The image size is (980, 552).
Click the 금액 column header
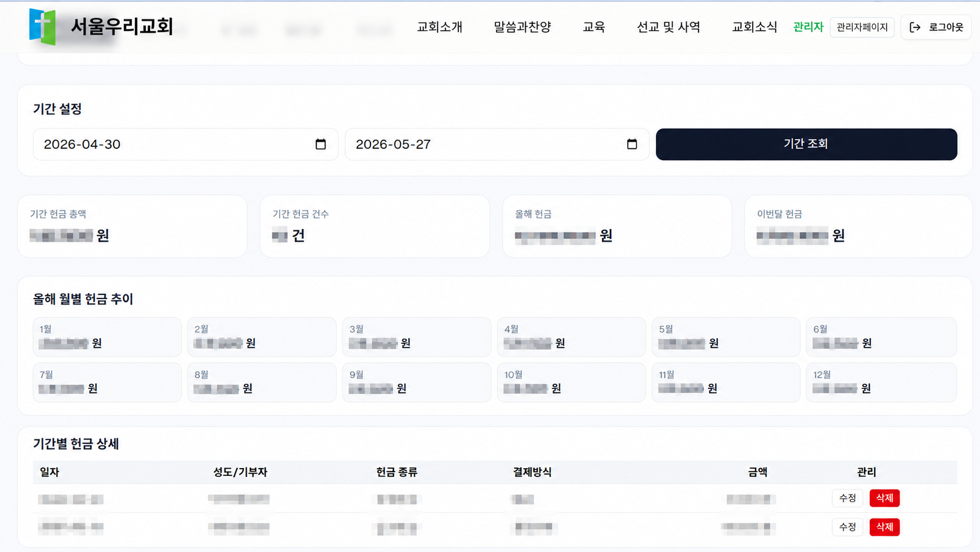[758, 472]
